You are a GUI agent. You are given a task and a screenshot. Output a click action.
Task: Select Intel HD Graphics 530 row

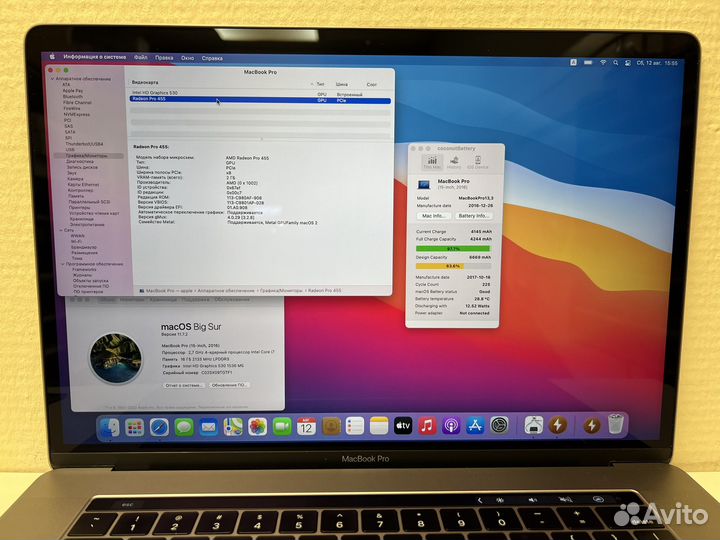260,93
